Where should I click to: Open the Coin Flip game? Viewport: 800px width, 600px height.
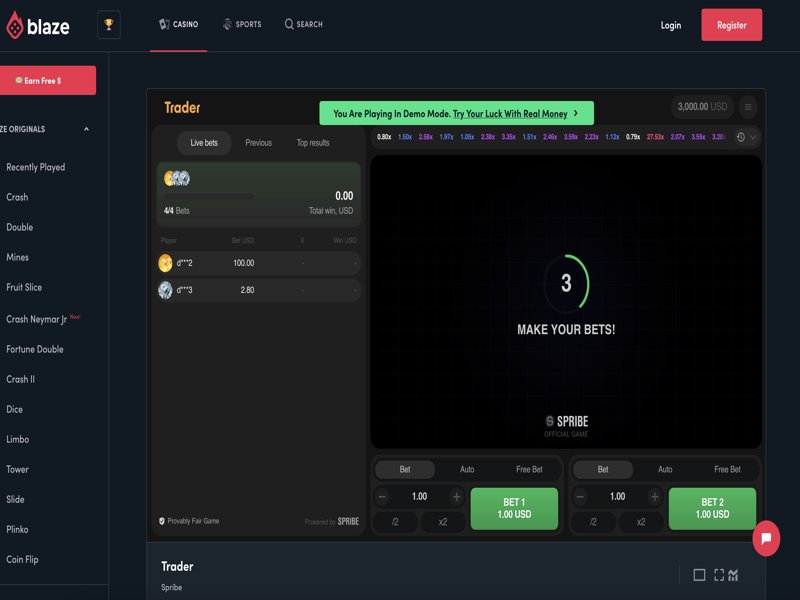click(22, 560)
